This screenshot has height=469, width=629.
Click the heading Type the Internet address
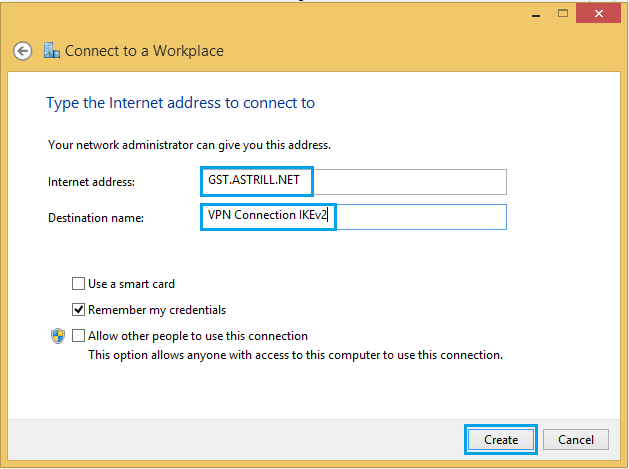[181, 103]
